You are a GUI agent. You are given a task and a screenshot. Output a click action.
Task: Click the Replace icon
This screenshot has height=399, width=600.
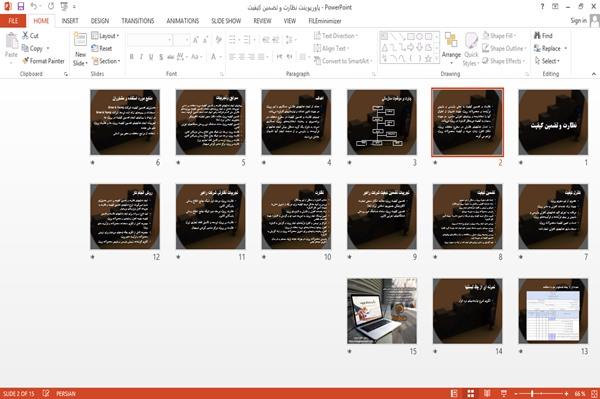point(537,48)
